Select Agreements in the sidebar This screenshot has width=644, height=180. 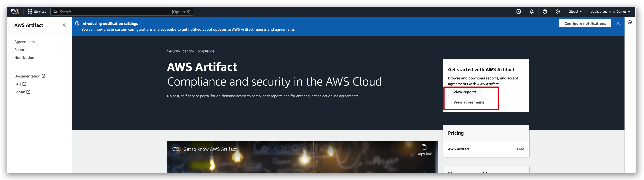point(24,42)
